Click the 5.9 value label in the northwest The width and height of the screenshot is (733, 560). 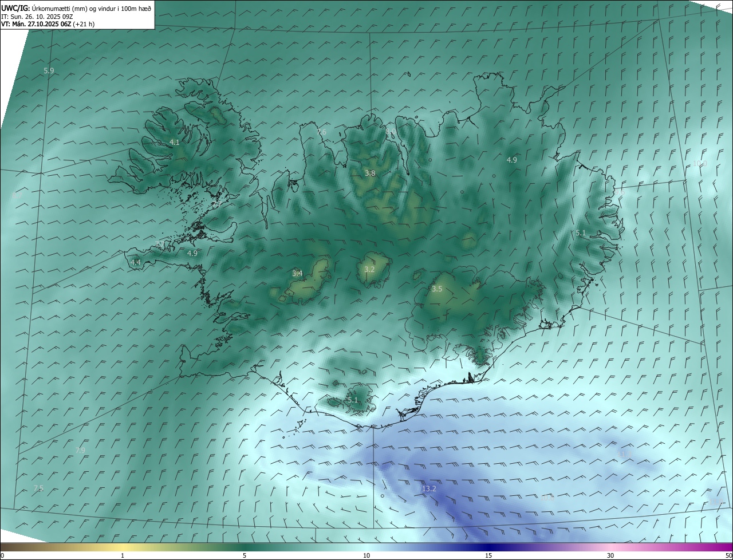point(49,70)
